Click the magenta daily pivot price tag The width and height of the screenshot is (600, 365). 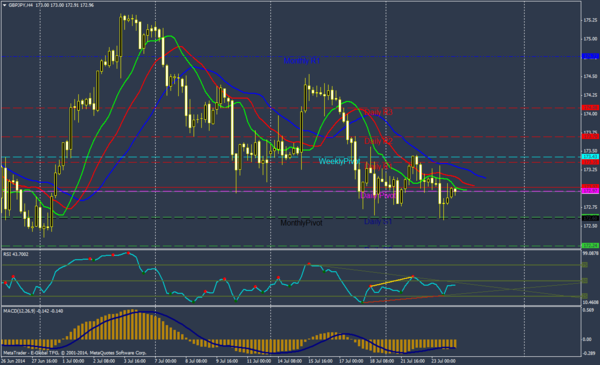(590, 191)
